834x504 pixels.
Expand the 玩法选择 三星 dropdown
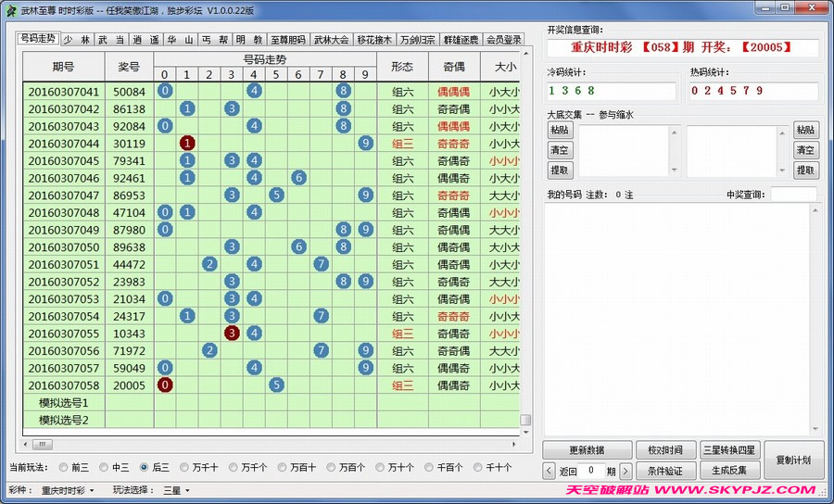click(x=176, y=490)
